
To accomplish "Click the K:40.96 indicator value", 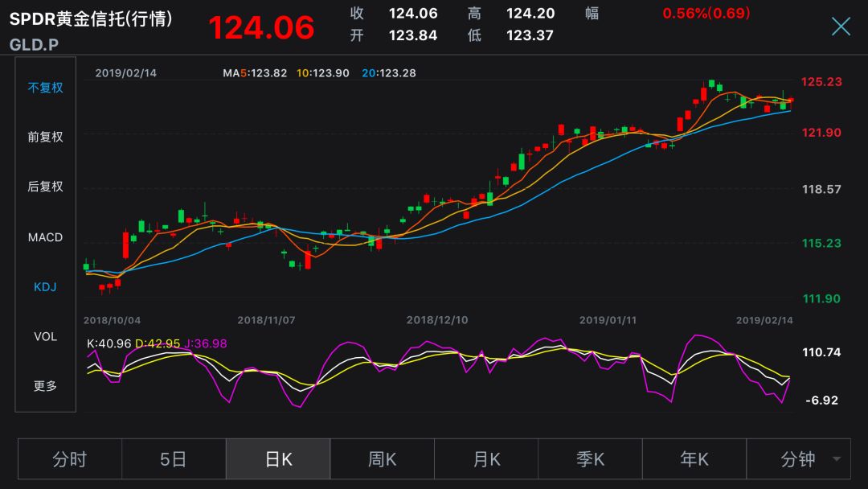I will pyautogui.click(x=109, y=343).
